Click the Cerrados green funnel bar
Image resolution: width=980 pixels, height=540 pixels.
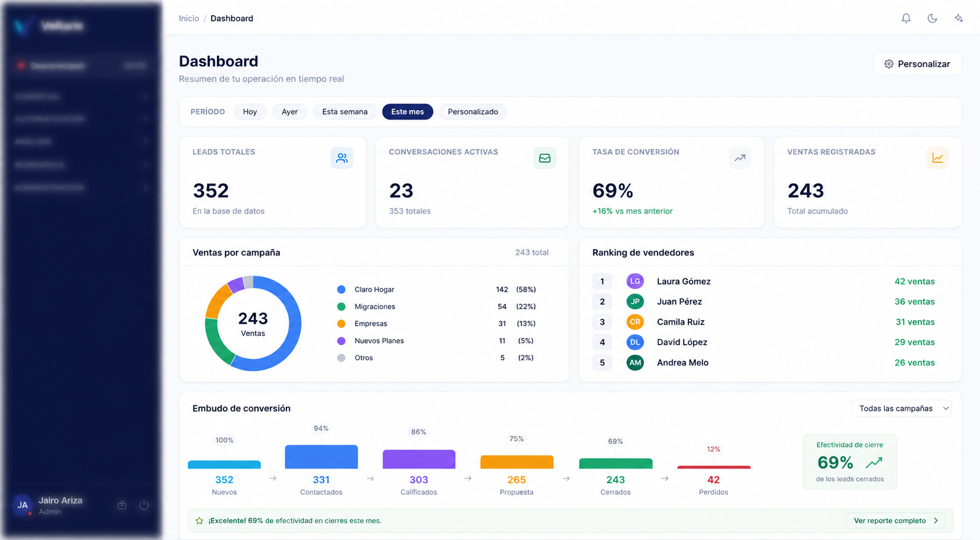(616, 463)
